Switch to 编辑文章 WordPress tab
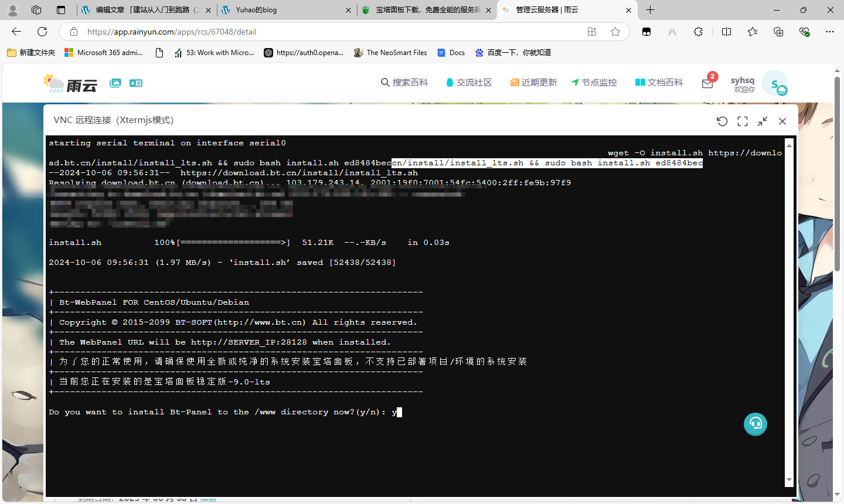Image resolution: width=844 pixels, height=504 pixels. (147, 10)
